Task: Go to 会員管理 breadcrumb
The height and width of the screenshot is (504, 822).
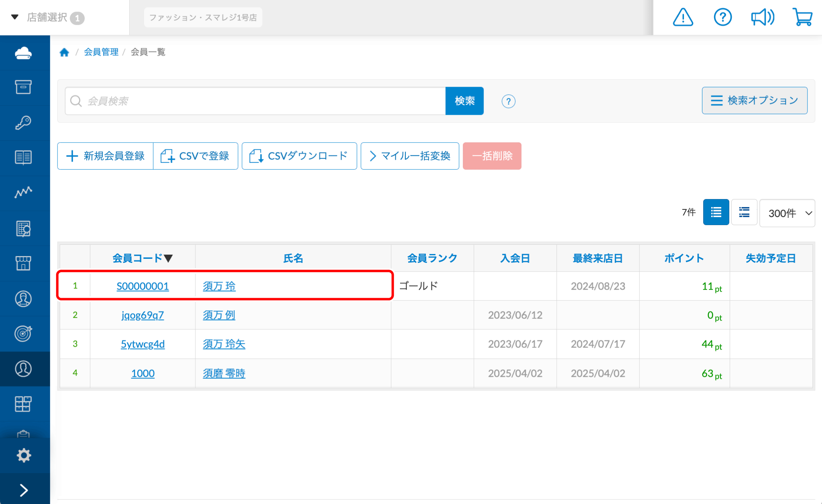Action: coord(101,52)
